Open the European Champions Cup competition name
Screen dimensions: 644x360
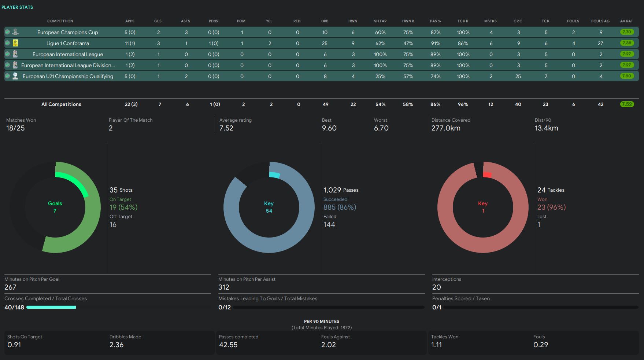[x=68, y=32]
